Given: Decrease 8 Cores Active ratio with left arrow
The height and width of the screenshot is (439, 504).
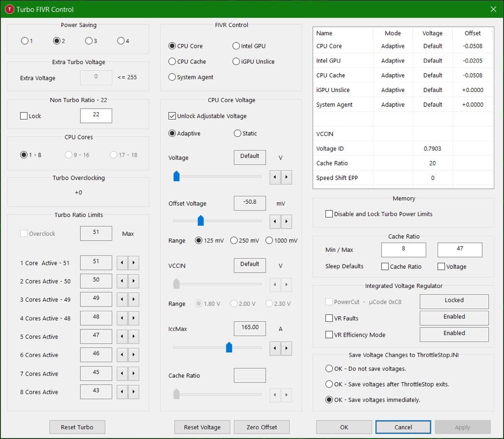Looking at the screenshot, I should (122, 392).
